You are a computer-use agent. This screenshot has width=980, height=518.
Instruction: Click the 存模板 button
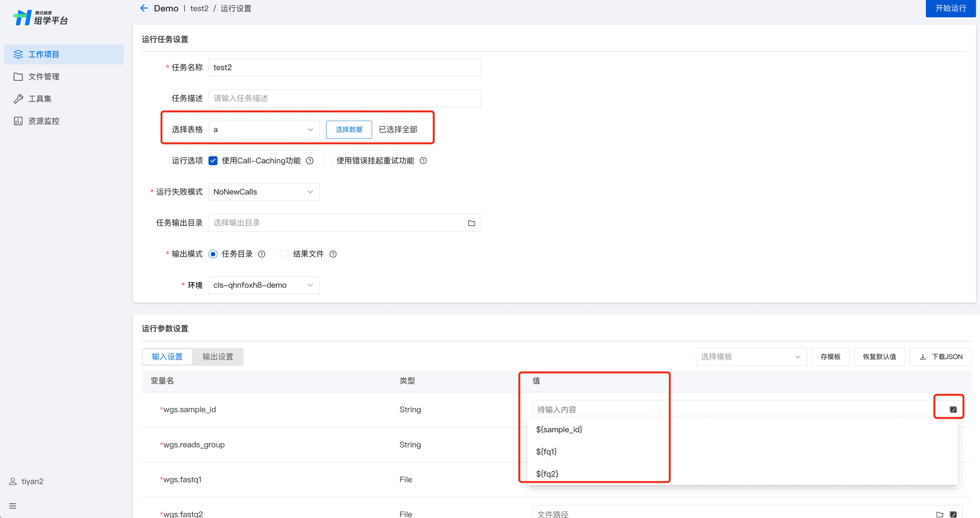click(830, 357)
